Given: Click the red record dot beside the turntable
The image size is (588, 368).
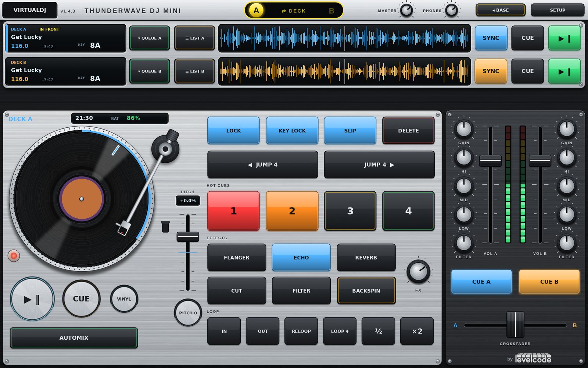Looking at the screenshot, I should pyautogui.click(x=14, y=256).
